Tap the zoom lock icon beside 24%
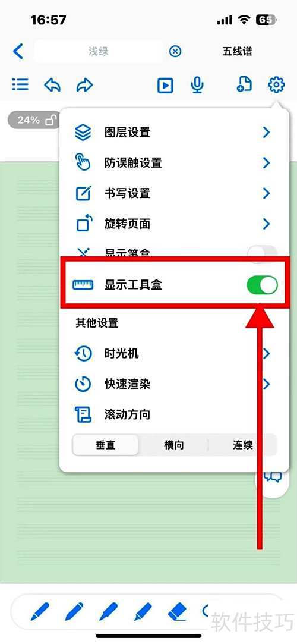This screenshot has width=297, height=644. (x=50, y=120)
